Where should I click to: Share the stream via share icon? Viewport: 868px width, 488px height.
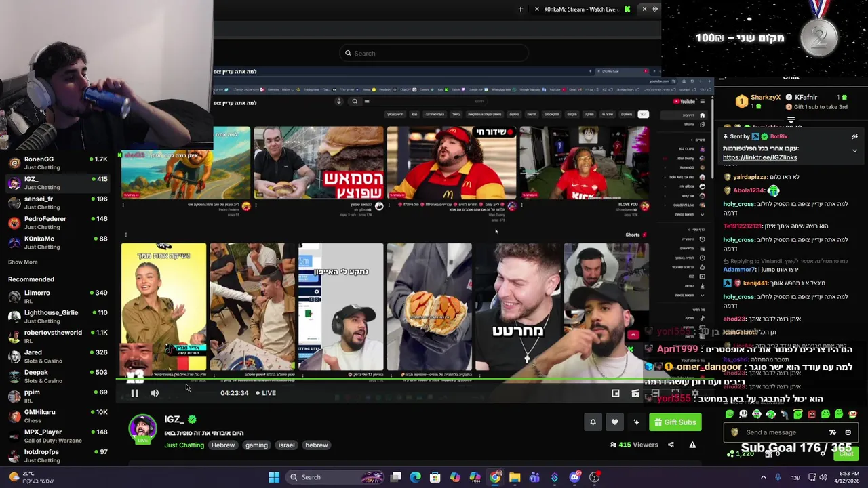(671, 445)
